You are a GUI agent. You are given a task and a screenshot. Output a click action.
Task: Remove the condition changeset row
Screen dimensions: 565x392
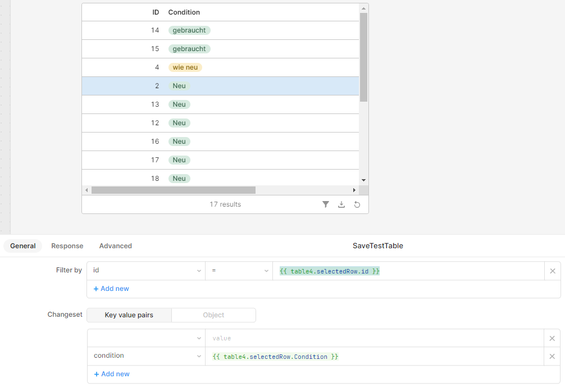click(x=552, y=356)
